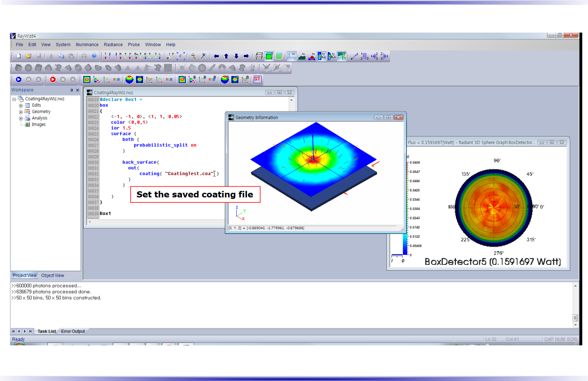588x381 pixels.
Task: Open the Illuminance menu
Action: tap(87, 45)
